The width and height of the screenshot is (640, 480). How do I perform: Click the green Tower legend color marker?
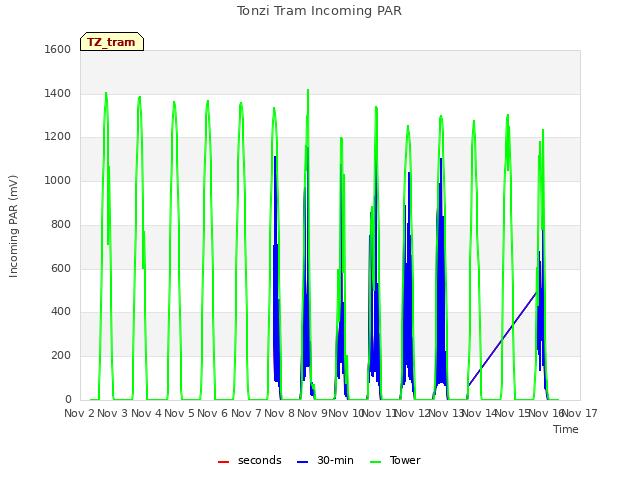click(x=375, y=462)
